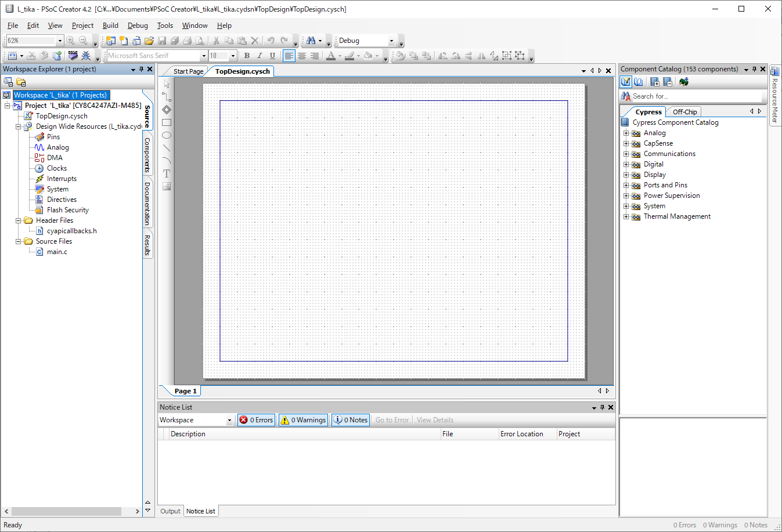The width and height of the screenshot is (782, 532).
Task: Click the green component update icon
Action: [x=684, y=82]
